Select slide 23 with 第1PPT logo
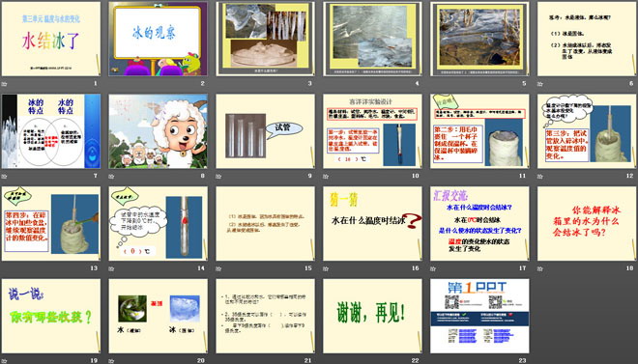The height and width of the screenshot is (364, 638). click(479, 316)
